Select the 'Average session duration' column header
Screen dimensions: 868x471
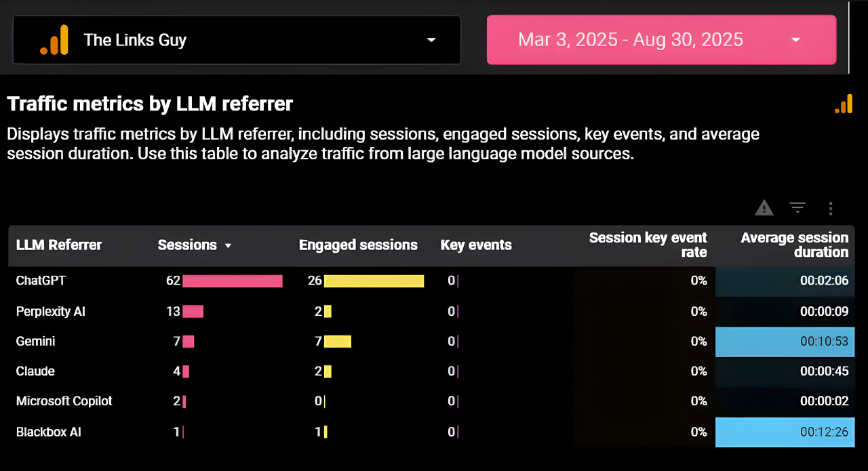(x=793, y=245)
